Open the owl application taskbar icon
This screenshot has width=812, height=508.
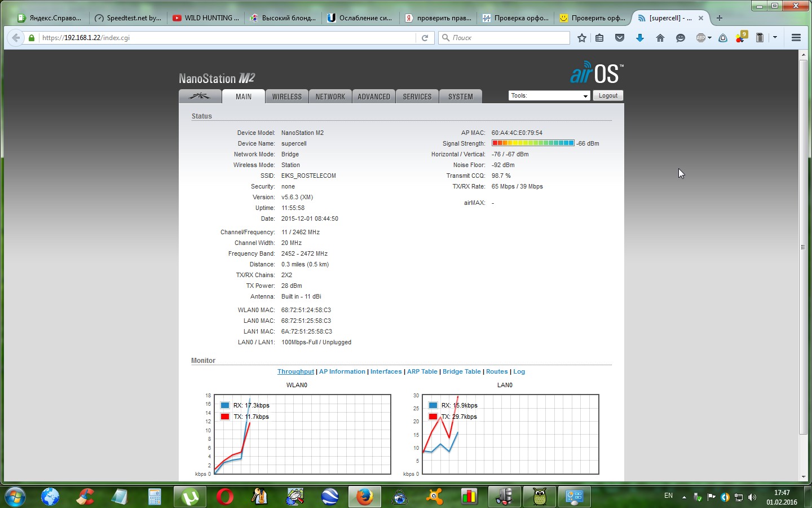539,497
